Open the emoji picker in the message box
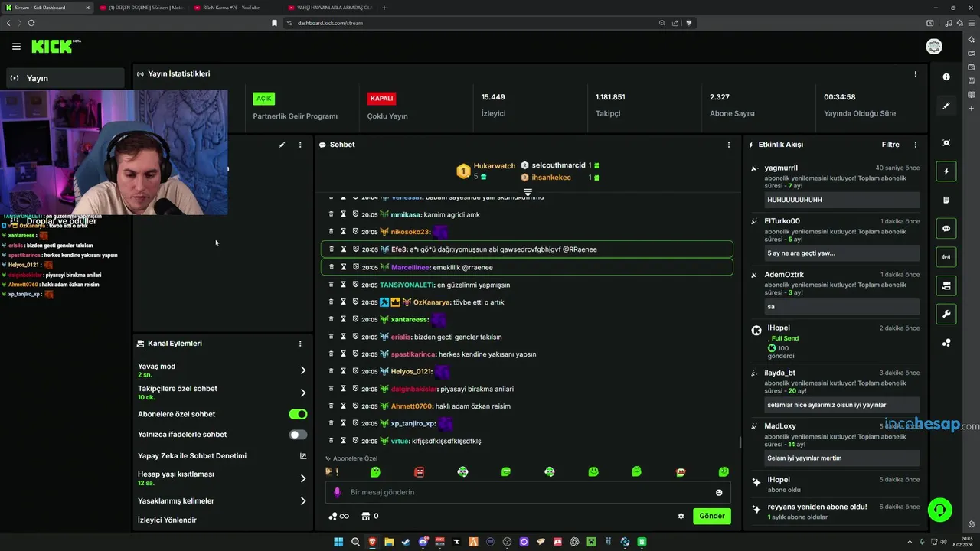Viewport: 980px width, 551px height. (x=719, y=492)
